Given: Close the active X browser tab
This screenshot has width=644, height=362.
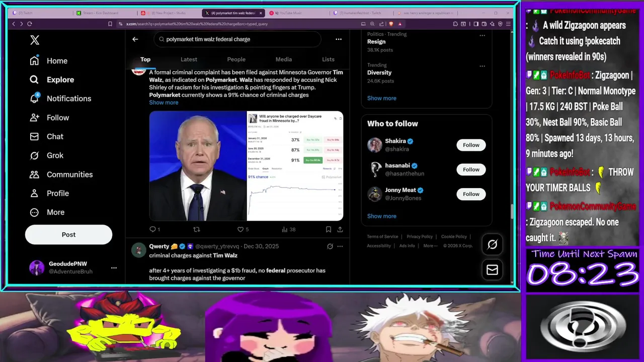Looking at the screenshot, I should [x=261, y=13].
